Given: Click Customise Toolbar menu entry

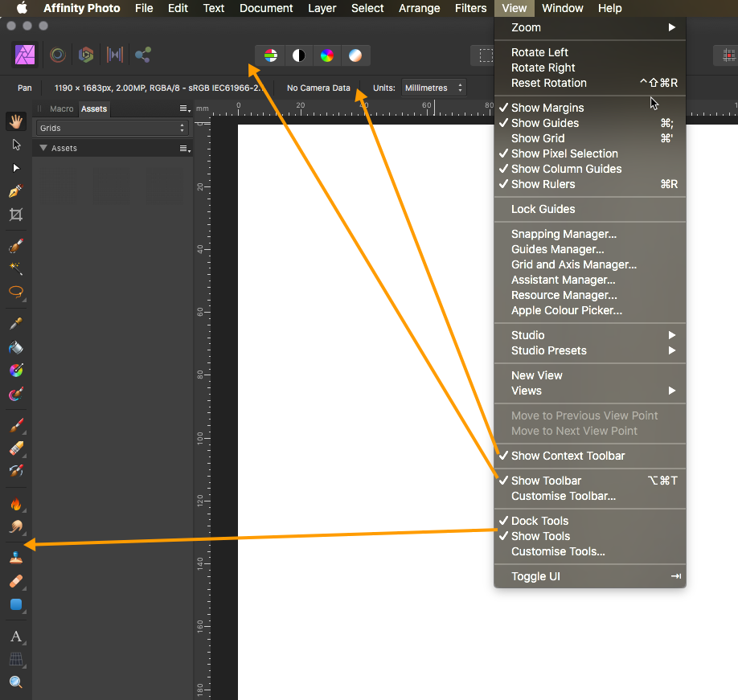Looking at the screenshot, I should [563, 496].
